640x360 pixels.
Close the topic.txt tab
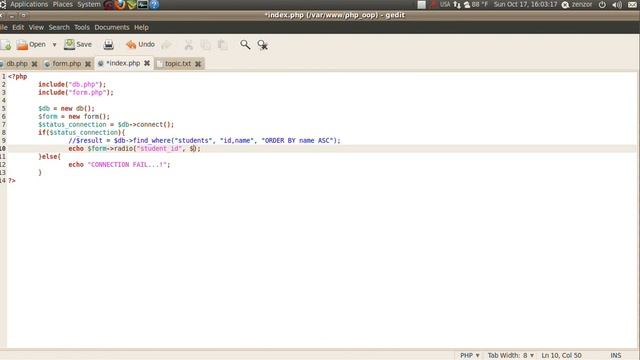(198, 64)
